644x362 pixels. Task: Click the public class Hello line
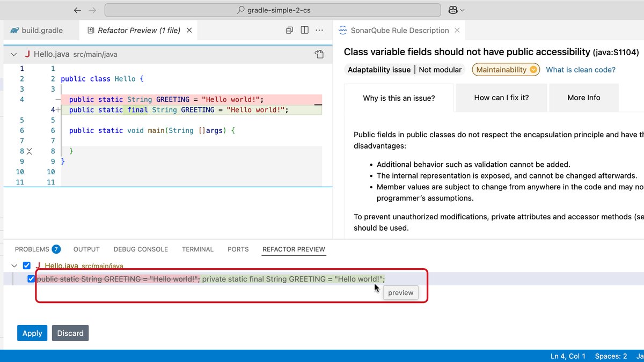(102, 79)
